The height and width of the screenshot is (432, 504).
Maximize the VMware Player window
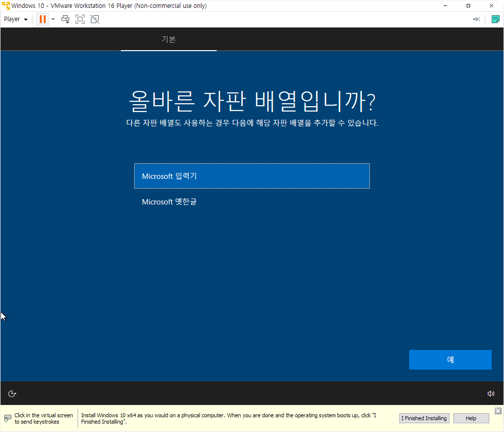pyautogui.click(x=468, y=6)
